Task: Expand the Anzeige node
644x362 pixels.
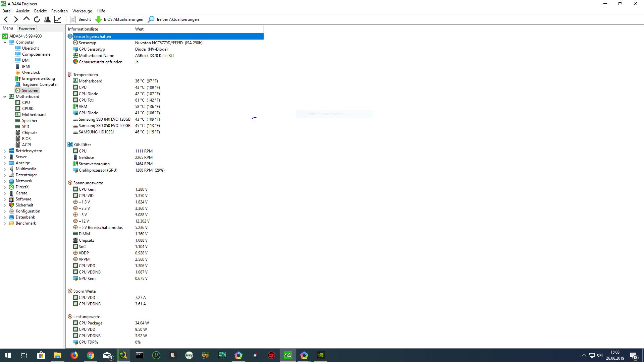Action: click(x=5, y=163)
